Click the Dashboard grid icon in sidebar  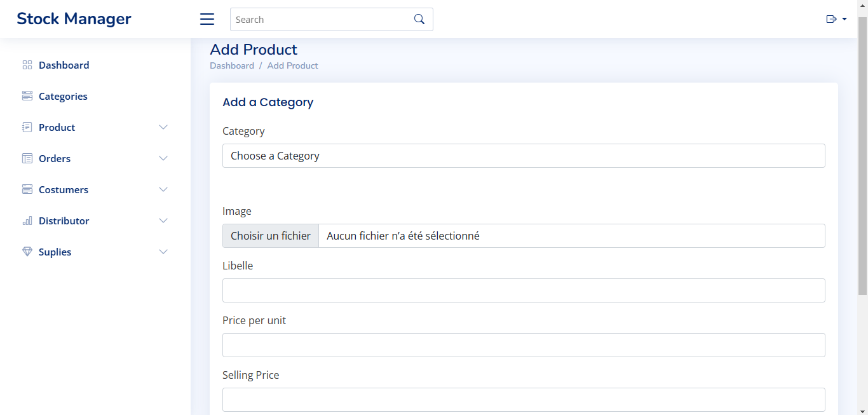coord(27,65)
